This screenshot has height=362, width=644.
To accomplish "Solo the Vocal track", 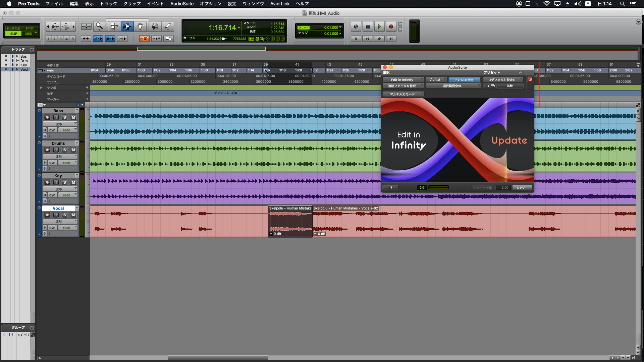I will click(65, 215).
